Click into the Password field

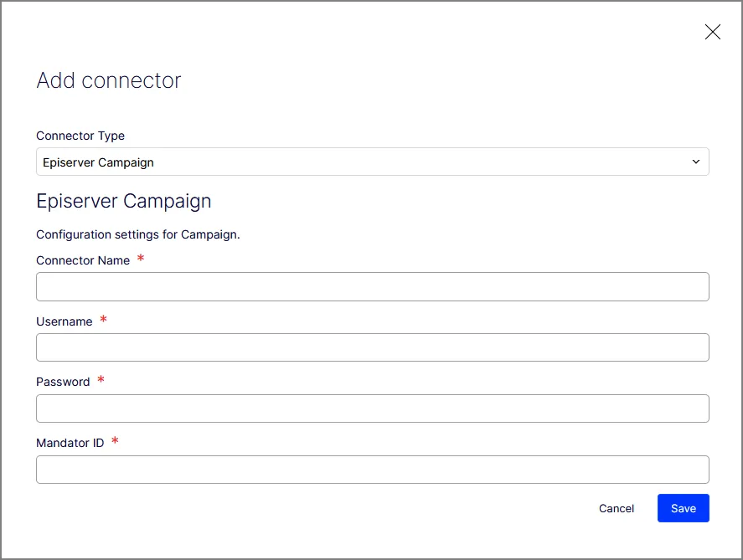point(373,408)
